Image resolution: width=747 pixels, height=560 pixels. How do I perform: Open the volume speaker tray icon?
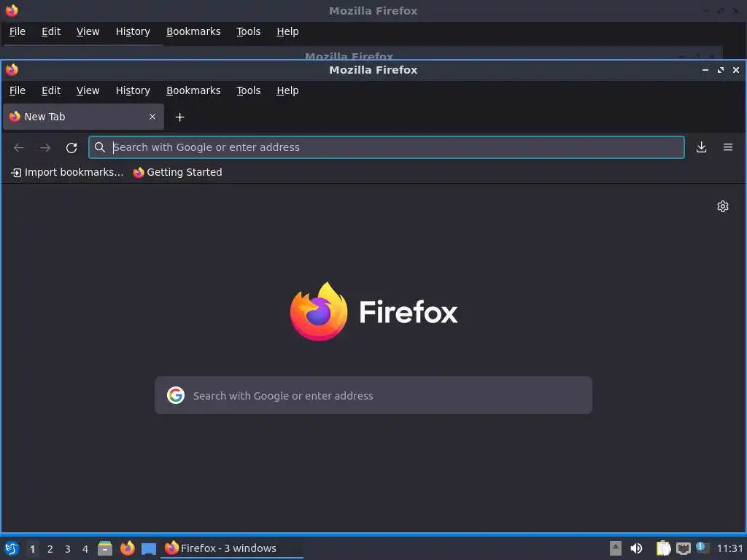(636, 548)
